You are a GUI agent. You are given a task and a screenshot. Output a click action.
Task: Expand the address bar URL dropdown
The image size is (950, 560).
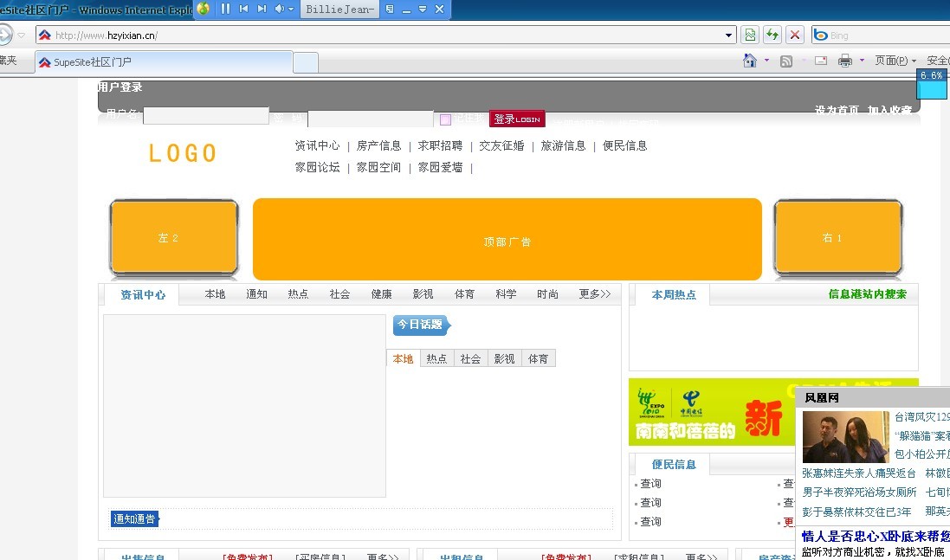pos(729,35)
